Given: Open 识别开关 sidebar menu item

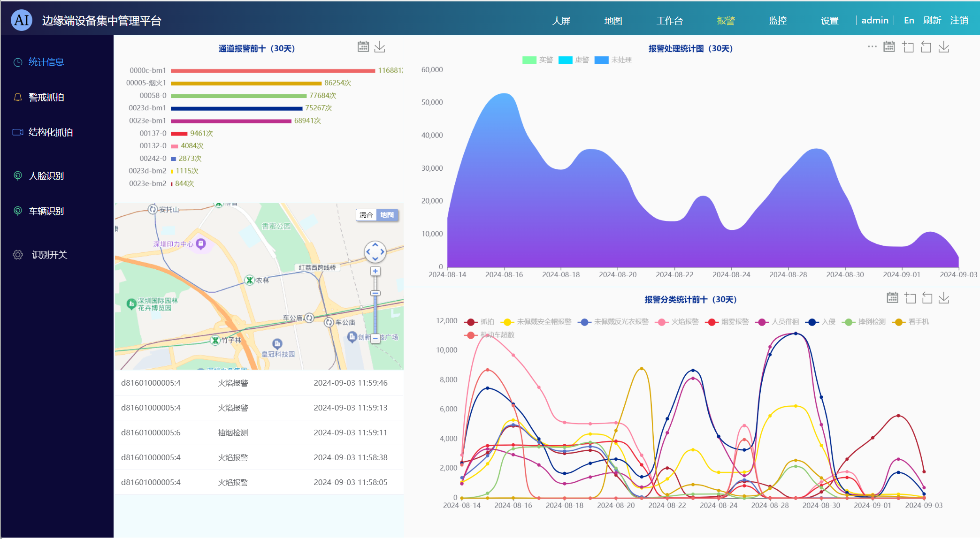Looking at the screenshot, I should click(x=49, y=255).
